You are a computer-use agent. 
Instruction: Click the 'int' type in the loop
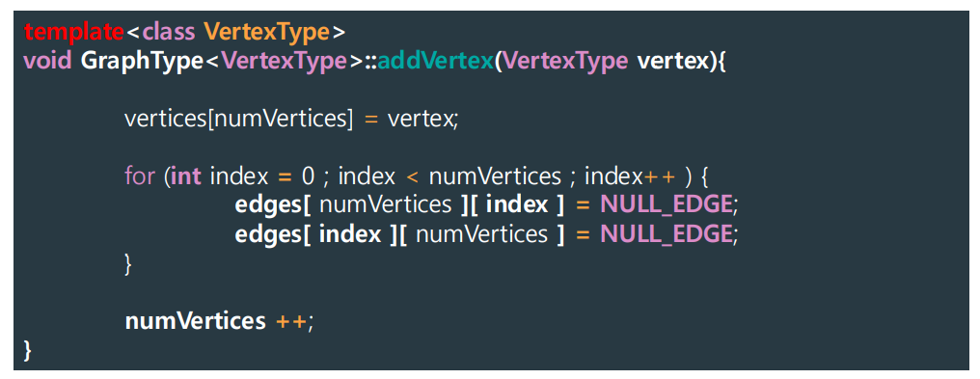coord(186,176)
